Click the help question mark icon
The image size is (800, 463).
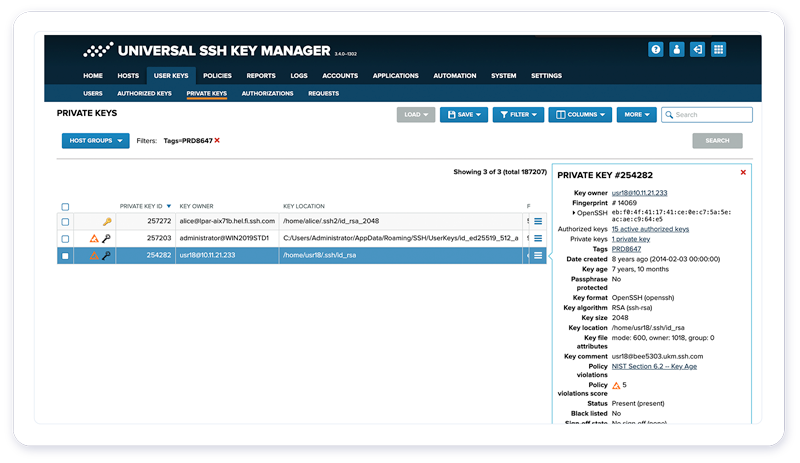[x=656, y=49]
